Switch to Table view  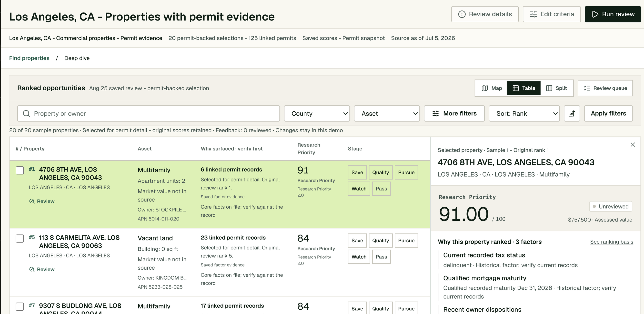coord(524,88)
